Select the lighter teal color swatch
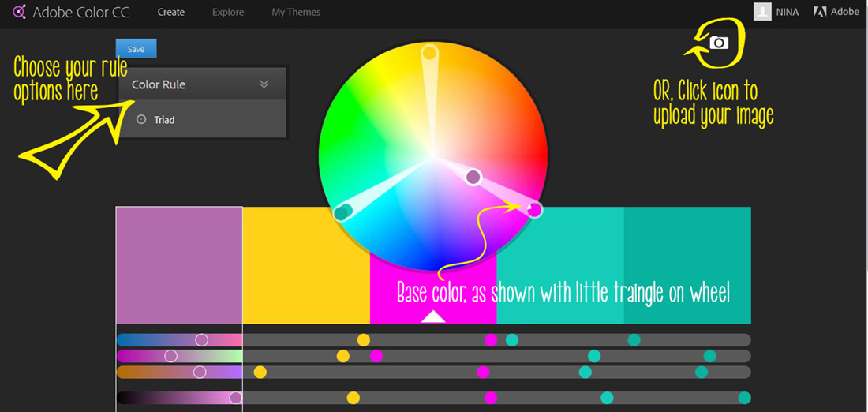The height and width of the screenshot is (412, 868). pos(560,265)
